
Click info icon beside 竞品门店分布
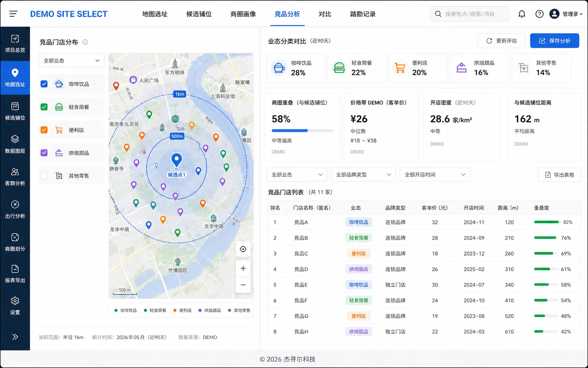coord(85,42)
